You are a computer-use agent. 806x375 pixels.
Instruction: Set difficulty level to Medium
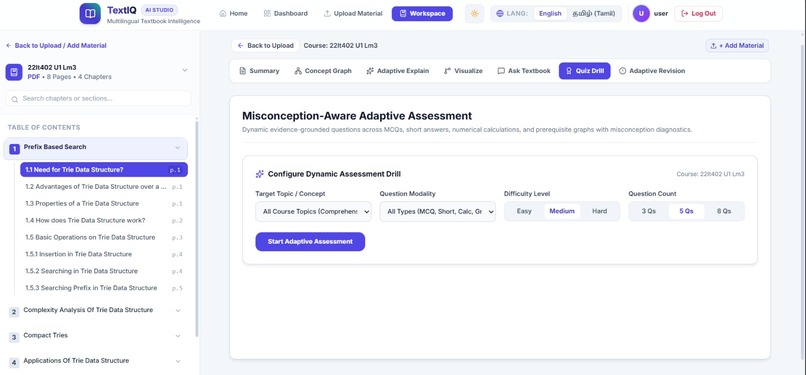point(562,211)
